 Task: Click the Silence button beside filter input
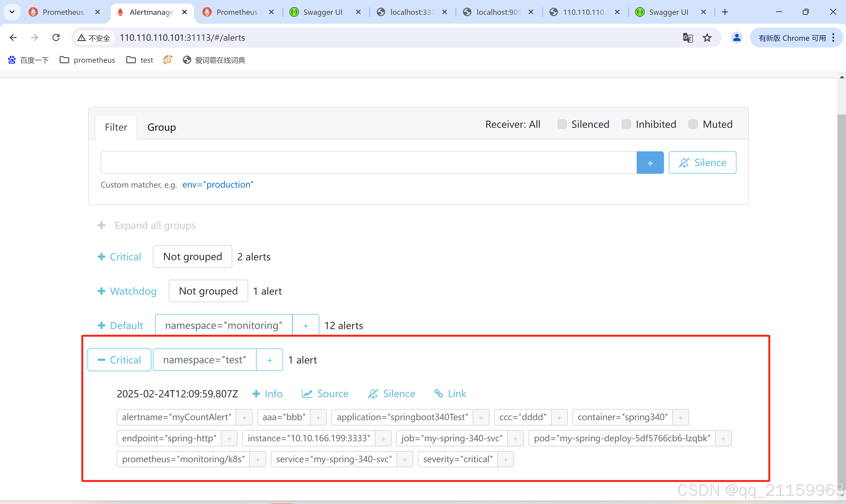click(702, 163)
